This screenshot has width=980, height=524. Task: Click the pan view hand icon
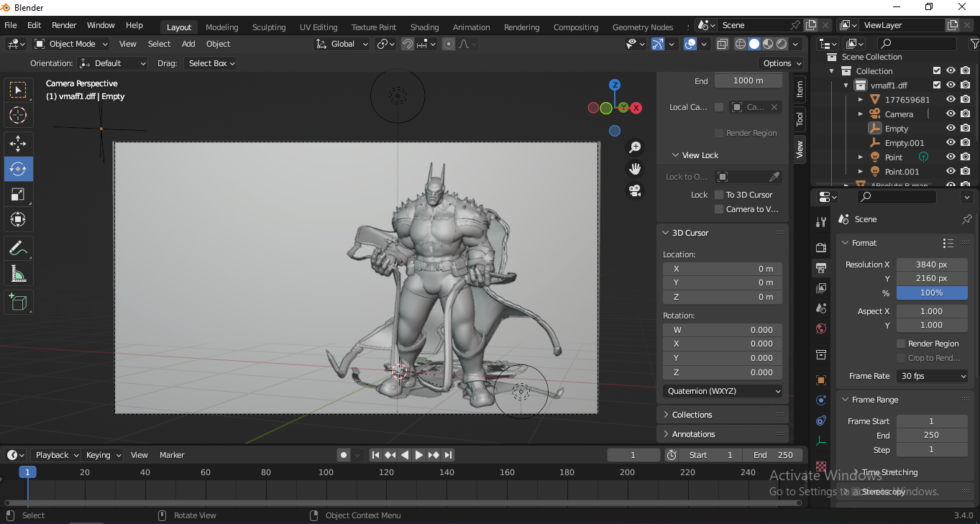[635, 169]
